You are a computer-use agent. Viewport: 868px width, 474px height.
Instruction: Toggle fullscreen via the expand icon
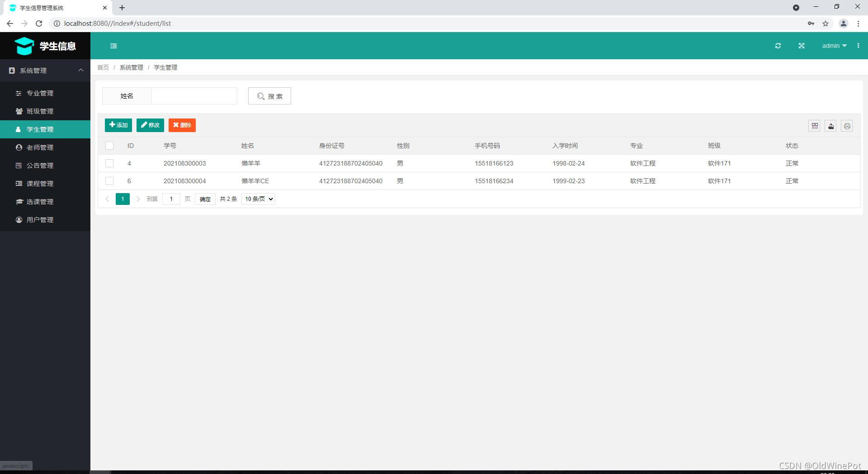802,46
